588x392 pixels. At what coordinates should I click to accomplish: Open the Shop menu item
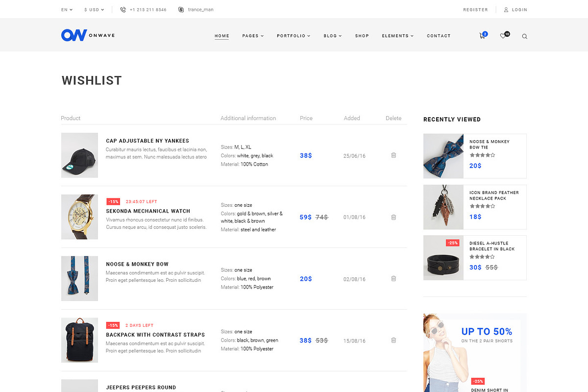click(362, 36)
